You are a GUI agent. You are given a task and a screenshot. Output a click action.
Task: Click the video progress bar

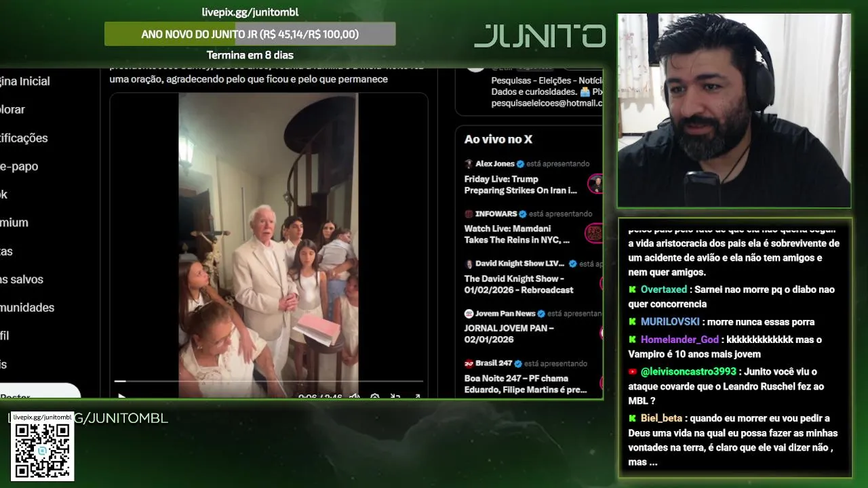click(x=269, y=382)
